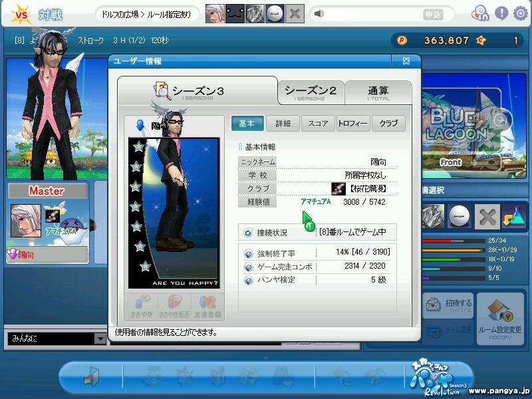The width and height of the screenshot is (532, 399).
Task: Click the ゲーム完走コンボ value 2314 / 2320
Action: coord(365,265)
